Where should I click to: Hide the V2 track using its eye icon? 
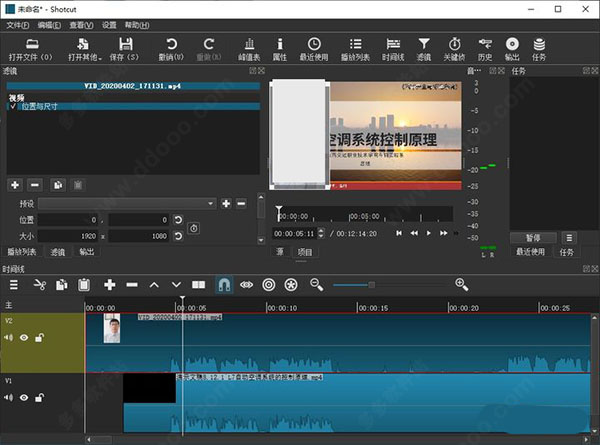[24, 338]
